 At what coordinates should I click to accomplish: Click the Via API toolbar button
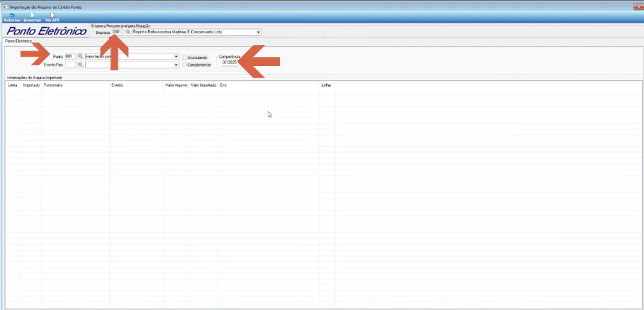[x=52, y=17]
